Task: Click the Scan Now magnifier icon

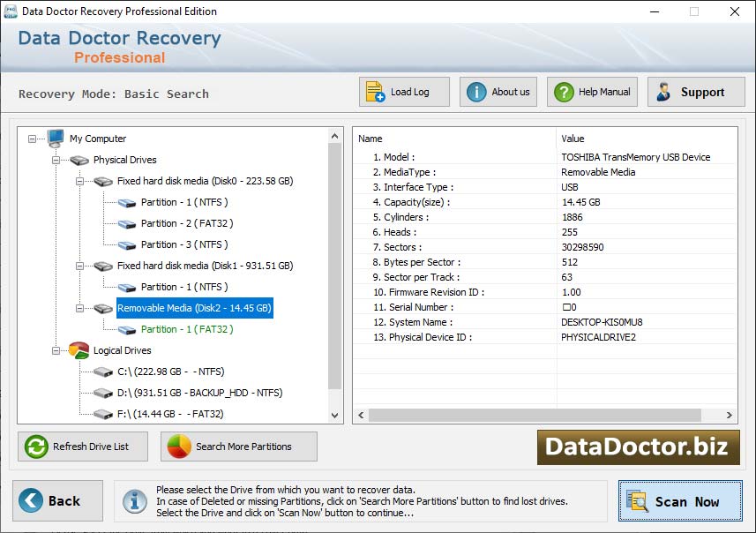Action: point(637,501)
